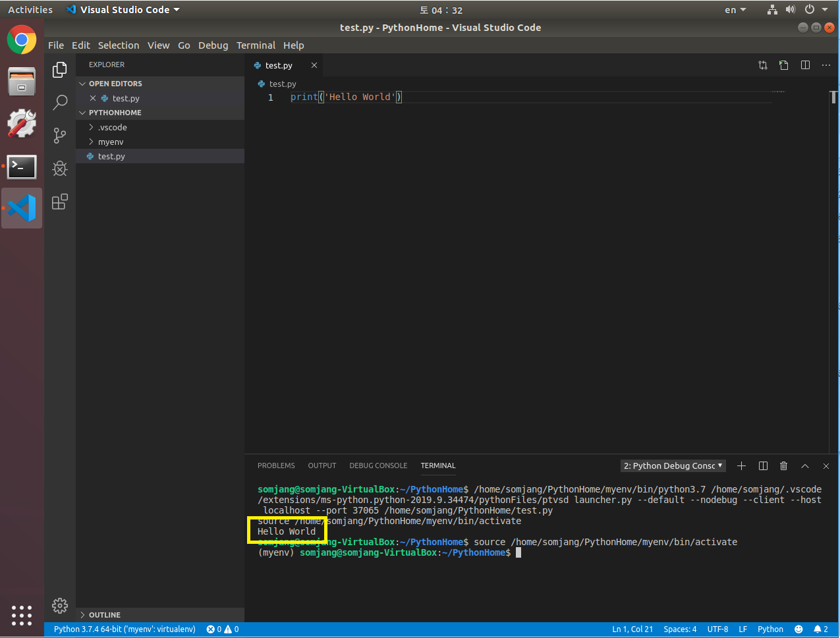
Task: Launch Google Chrome from dock
Action: pos(22,40)
